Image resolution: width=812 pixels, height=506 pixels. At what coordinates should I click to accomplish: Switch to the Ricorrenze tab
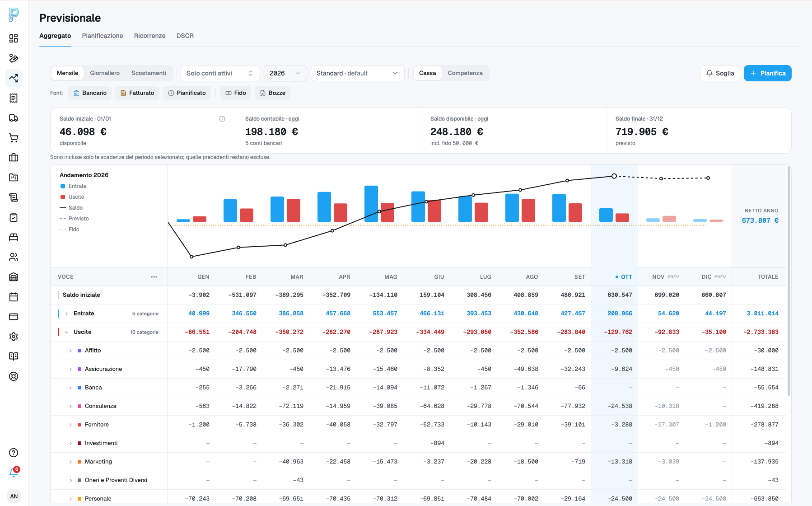point(150,36)
